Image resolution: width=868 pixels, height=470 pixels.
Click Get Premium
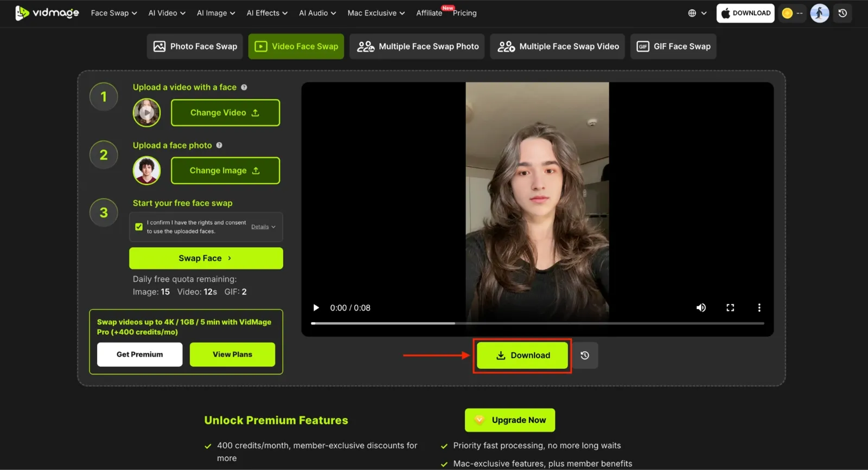139,355
